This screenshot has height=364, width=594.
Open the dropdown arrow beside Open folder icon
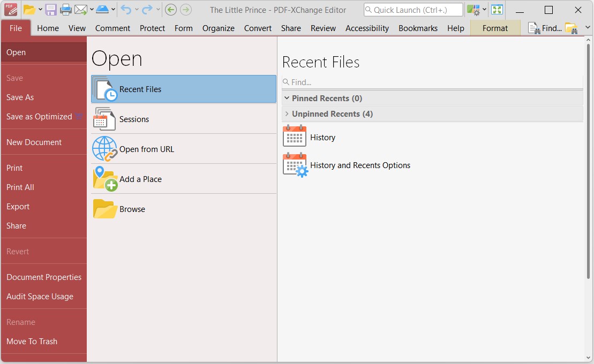point(40,10)
